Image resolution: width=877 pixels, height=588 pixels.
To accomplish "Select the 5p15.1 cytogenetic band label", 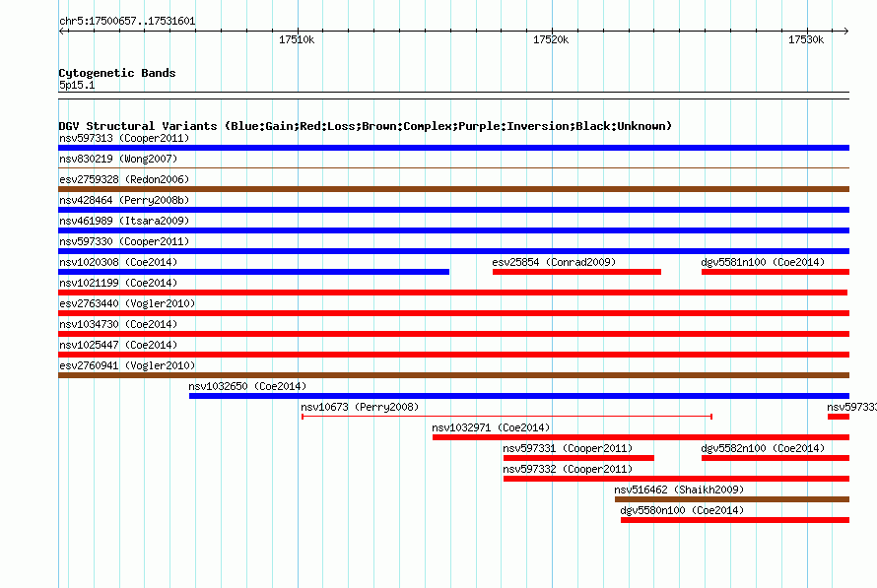I will pos(77,85).
